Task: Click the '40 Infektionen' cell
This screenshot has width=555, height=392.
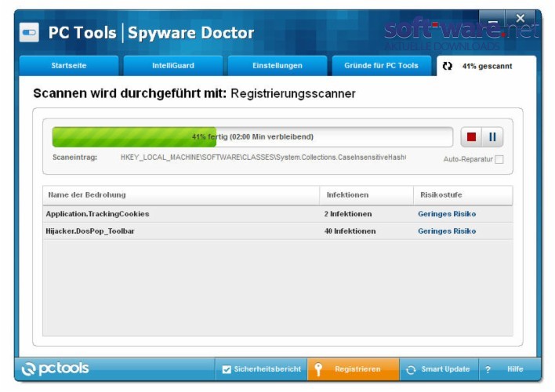Action: (350, 230)
